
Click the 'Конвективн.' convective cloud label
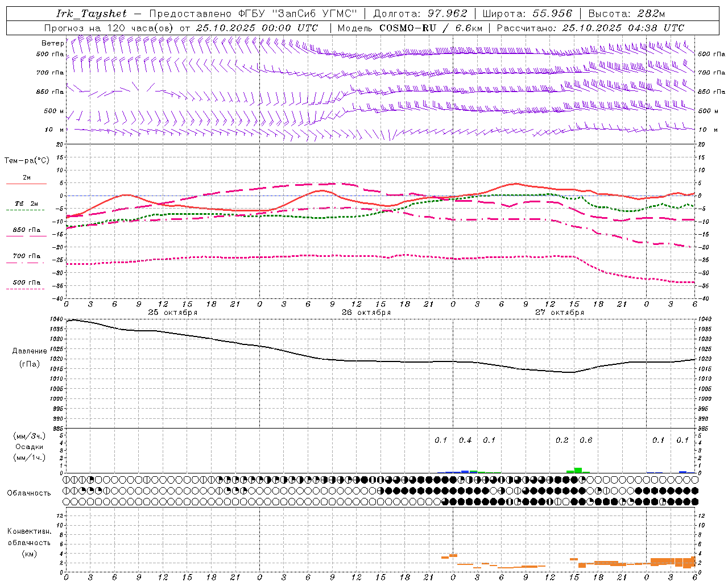(30, 531)
